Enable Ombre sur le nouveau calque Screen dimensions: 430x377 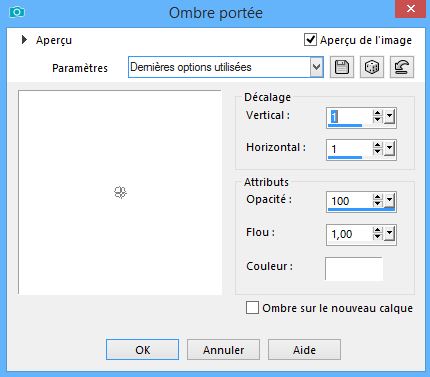click(252, 308)
